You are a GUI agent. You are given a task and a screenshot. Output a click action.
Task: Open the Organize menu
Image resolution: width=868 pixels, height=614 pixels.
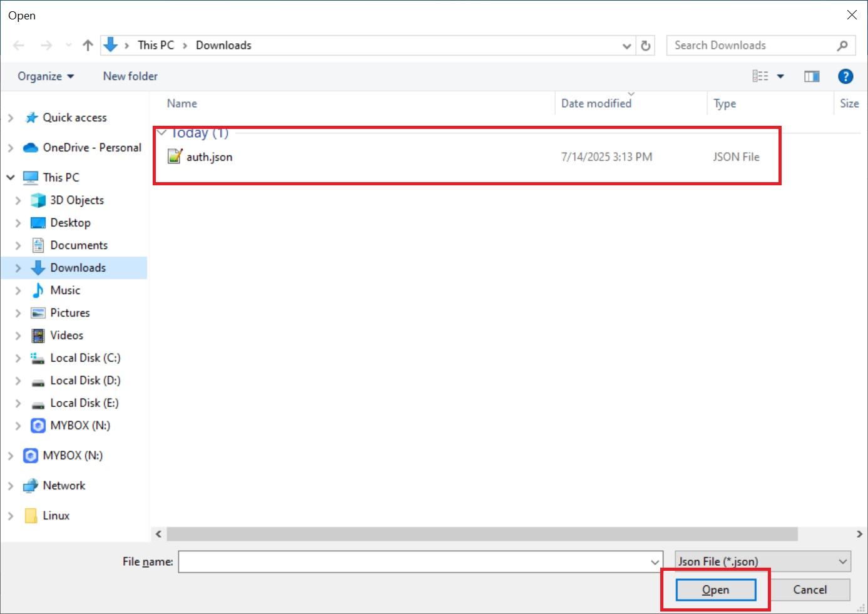click(45, 76)
